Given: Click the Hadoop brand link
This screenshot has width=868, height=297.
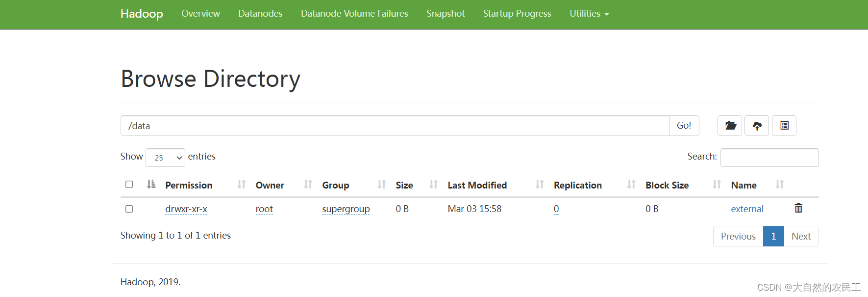Looking at the screenshot, I should coord(142,14).
